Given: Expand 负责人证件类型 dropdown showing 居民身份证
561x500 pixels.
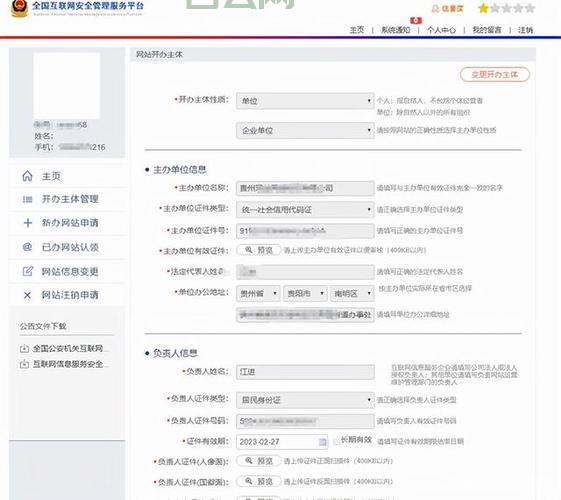Looking at the screenshot, I should point(305,400).
